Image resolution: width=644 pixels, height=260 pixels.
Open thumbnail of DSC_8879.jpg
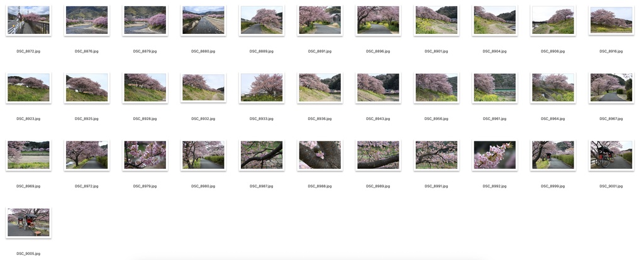pos(145,20)
